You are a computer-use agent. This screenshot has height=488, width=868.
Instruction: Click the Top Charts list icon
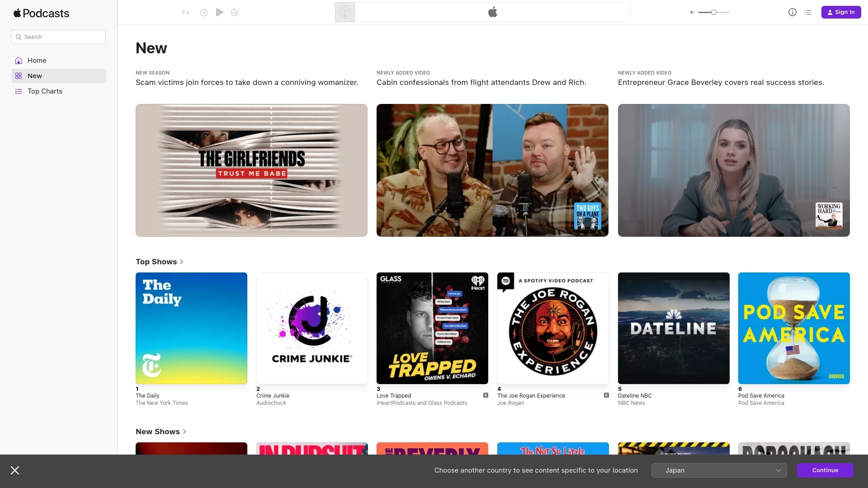(x=19, y=91)
